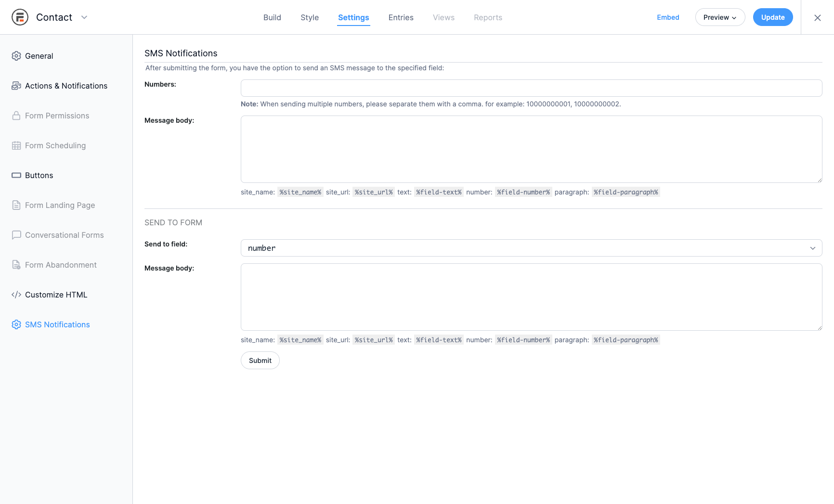The width and height of the screenshot is (834, 504).
Task: Click the Buttons sidebar icon
Action: 16,175
